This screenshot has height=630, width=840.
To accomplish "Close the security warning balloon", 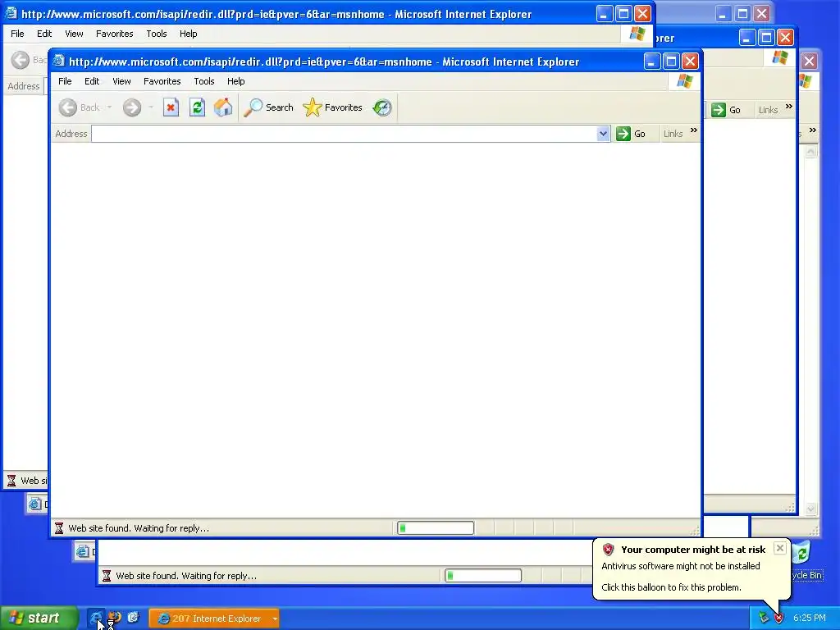I will [x=780, y=548].
